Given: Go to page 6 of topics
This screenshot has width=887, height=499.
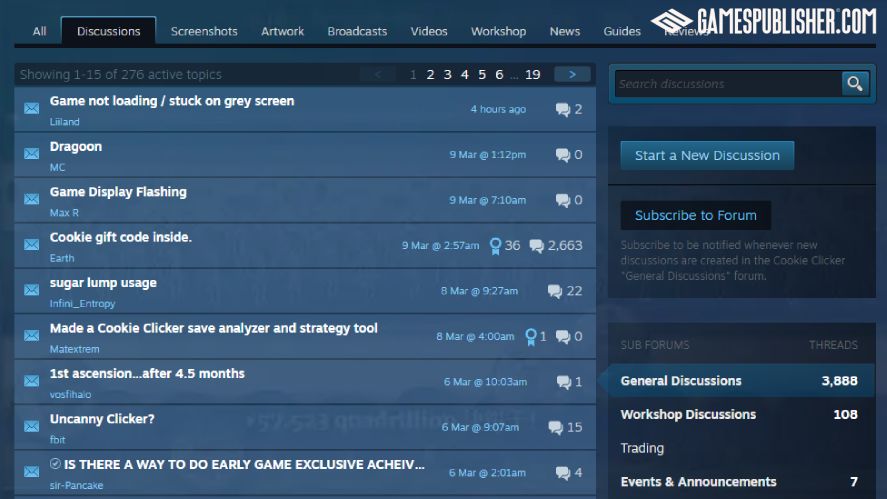Looking at the screenshot, I should pyautogui.click(x=499, y=75).
